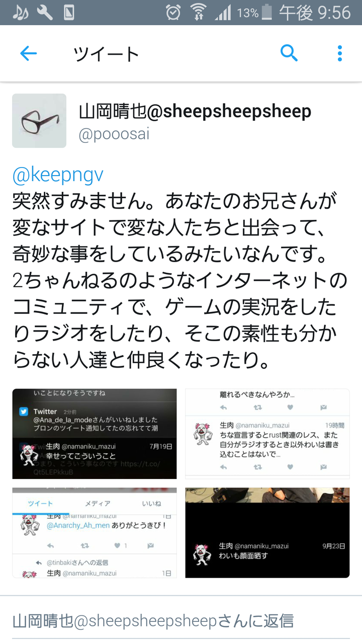Tap the wrench icon in the status bar
Screen dimensions: 362x644
pyautogui.click(x=45, y=13)
